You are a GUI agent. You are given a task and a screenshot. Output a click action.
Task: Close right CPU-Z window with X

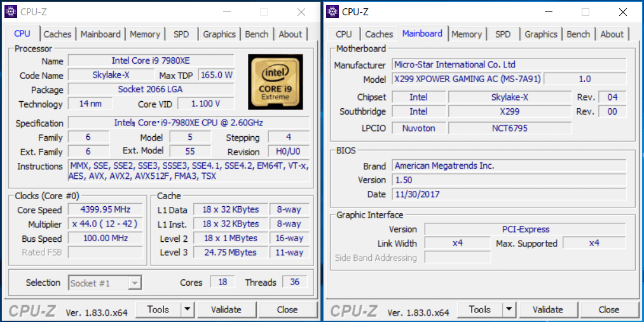tap(623, 12)
